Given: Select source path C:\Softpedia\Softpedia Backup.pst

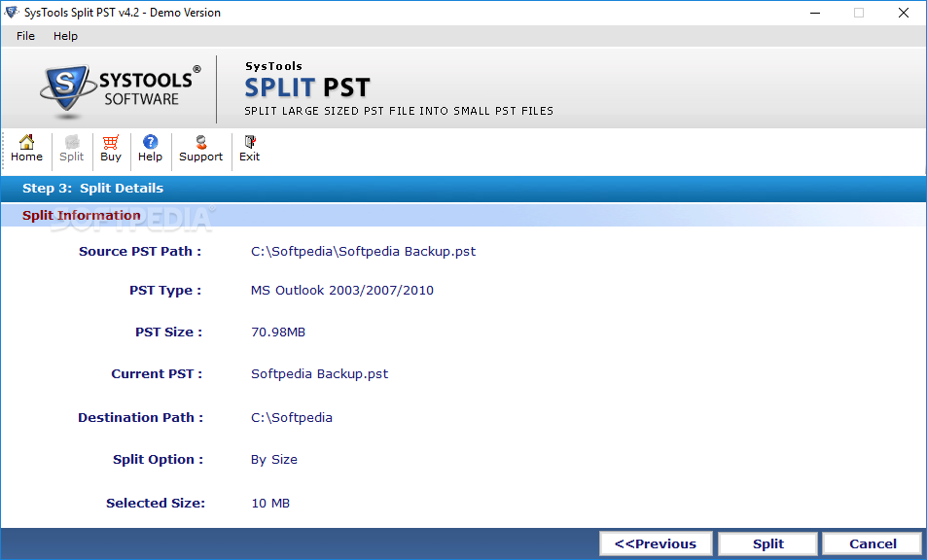Looking at the screenshot, I should tap(363, 252).
